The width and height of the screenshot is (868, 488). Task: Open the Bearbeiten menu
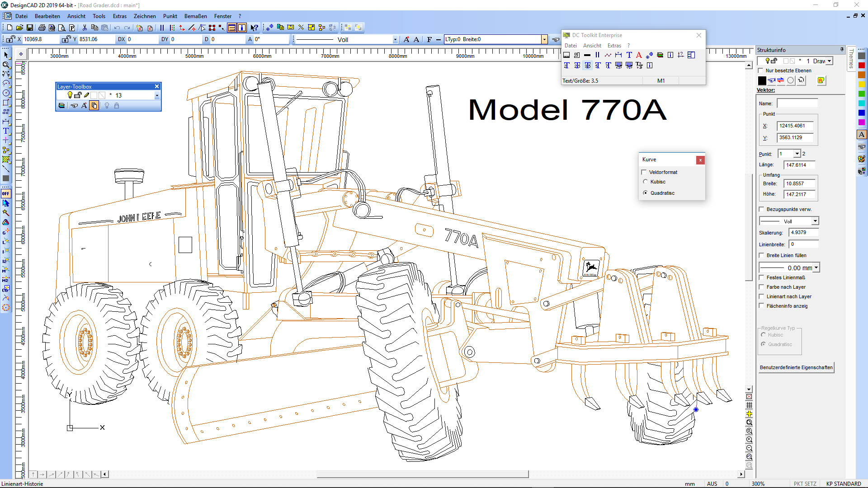point(47,16)
